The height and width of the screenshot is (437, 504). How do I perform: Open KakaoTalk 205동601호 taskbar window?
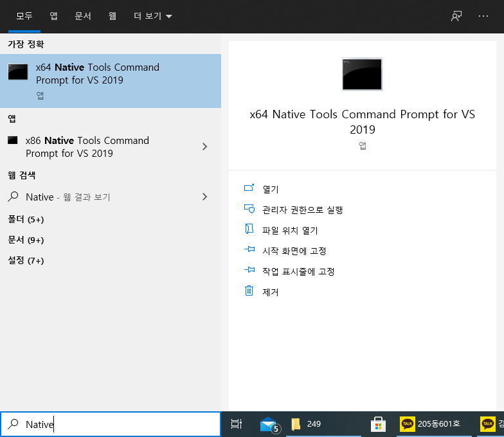click(436, 424)
